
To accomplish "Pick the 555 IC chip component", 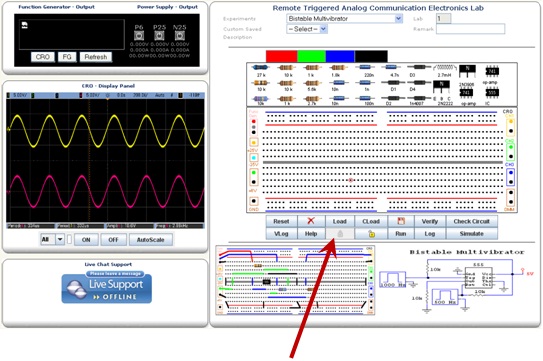I will point(492,96).
